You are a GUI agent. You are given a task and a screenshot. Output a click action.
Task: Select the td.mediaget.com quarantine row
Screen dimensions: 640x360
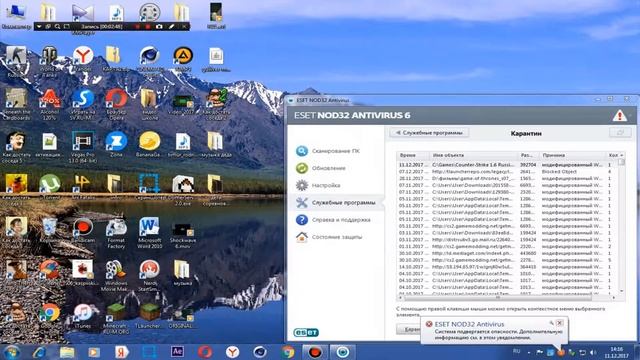(x=507, y=253)
